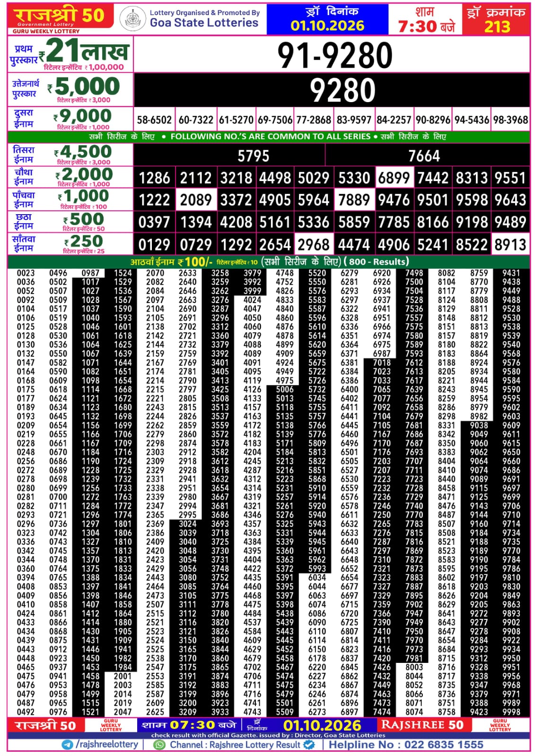Click the WhatsApp icon before Channel text
Screen dimensions: 535x756
coord(160,745)
